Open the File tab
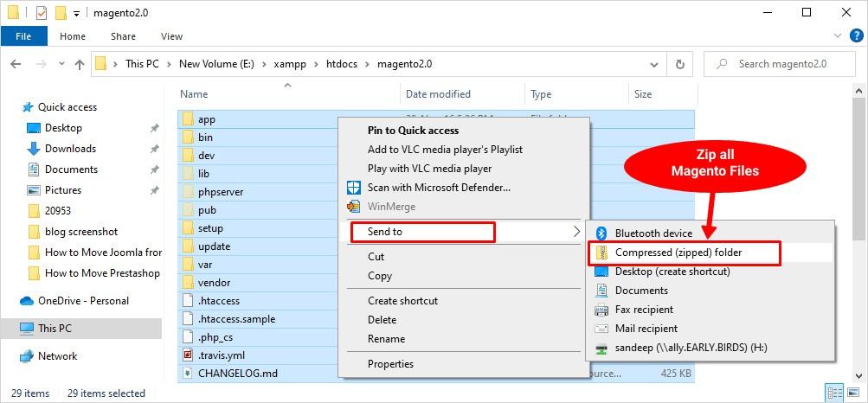Screen dimensions: 868x403 click(24, 36)
